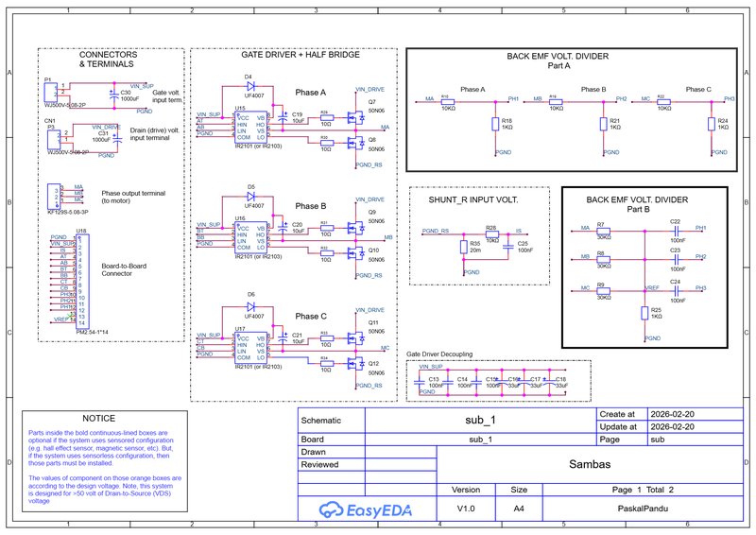This screenshot has width=756, height=535.
Task: Click the Q7 50N06 MOSFET symbol
Action: tap(356, 117)
